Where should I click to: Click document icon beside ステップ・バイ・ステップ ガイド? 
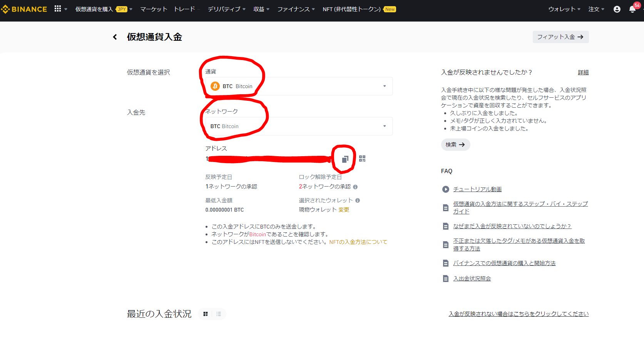446,208
